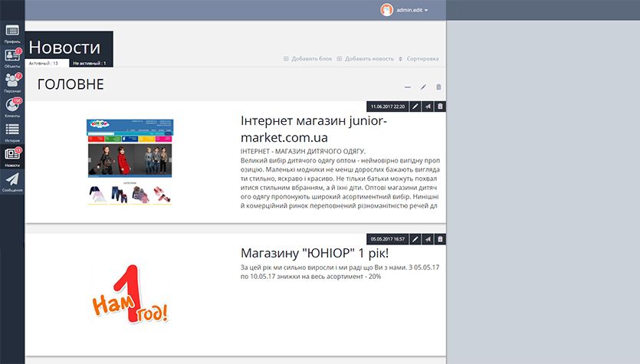Send the Магазину ЮНІОР 1 рік news
This screenshot has height=364, width=640.
[x=428, y=239]
